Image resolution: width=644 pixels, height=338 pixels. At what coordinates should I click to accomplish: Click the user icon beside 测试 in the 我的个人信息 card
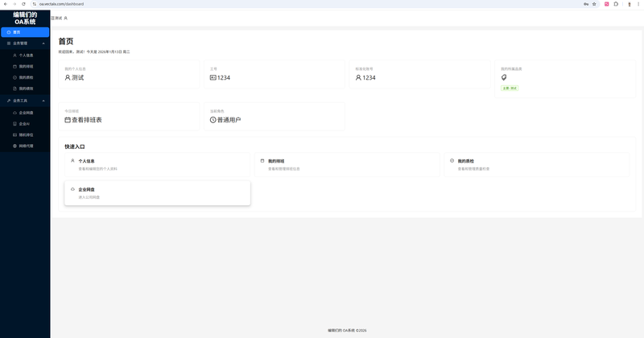pyautogui.click(x=68, y=77)
